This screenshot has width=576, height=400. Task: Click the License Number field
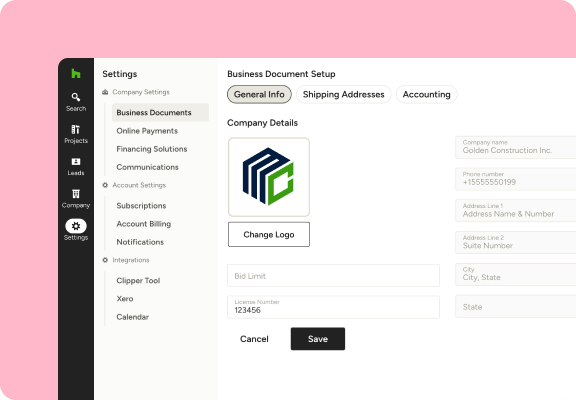tap(333, 307)
